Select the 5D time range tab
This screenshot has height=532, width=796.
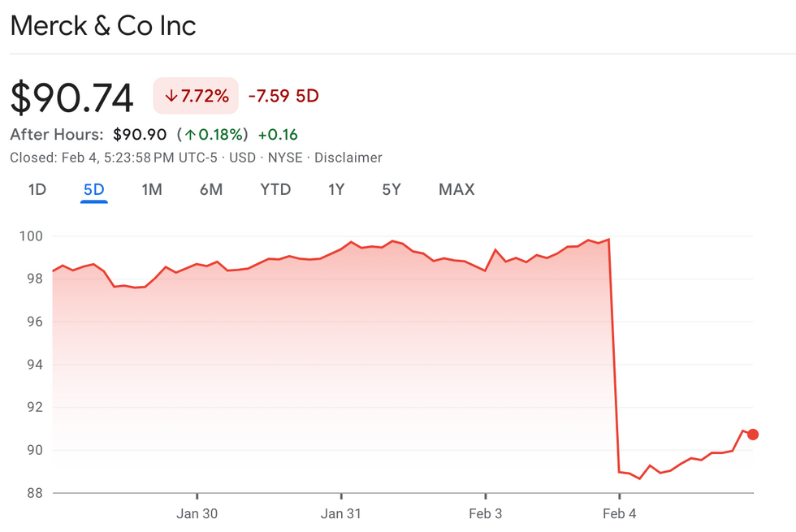(94, 190)
